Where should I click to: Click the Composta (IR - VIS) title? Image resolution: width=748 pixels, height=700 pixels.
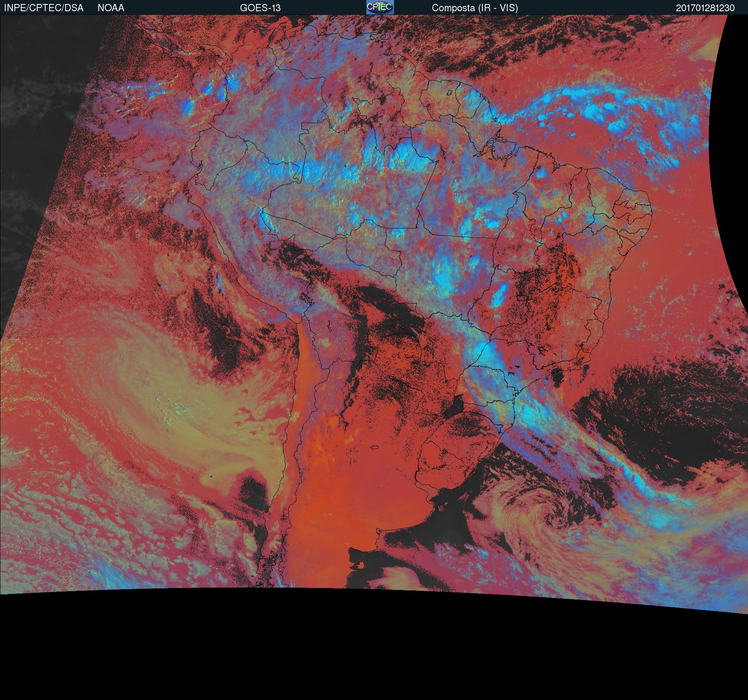(475, 8)
